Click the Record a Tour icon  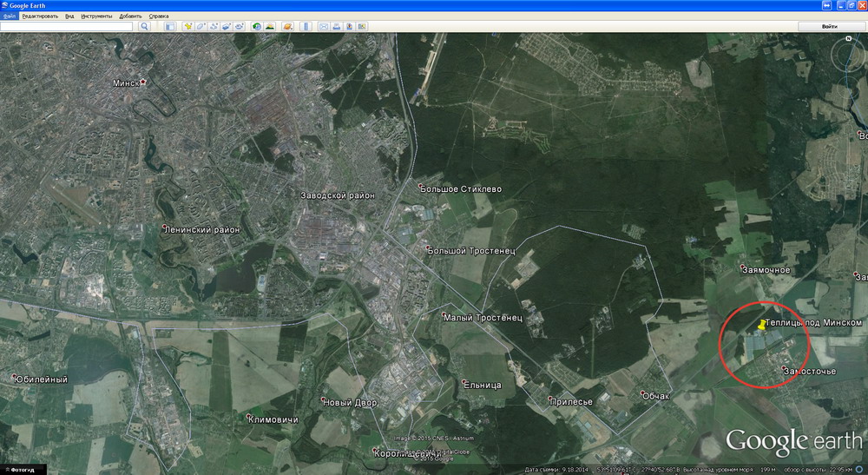(x=240, y=26)
